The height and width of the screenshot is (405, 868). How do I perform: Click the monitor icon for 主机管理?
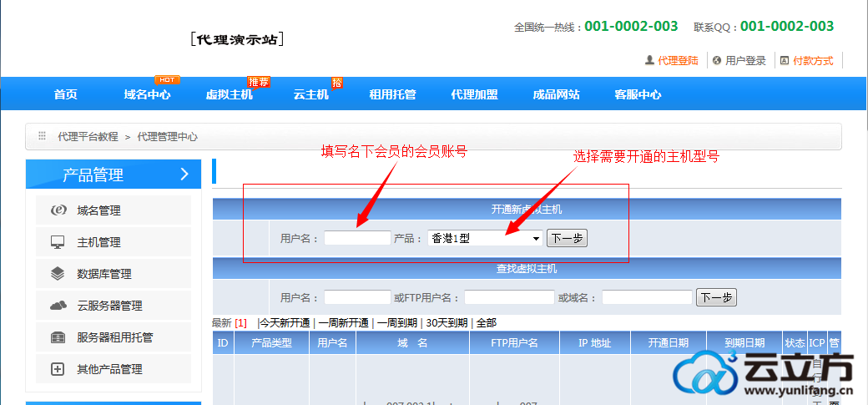coord(58,242)
